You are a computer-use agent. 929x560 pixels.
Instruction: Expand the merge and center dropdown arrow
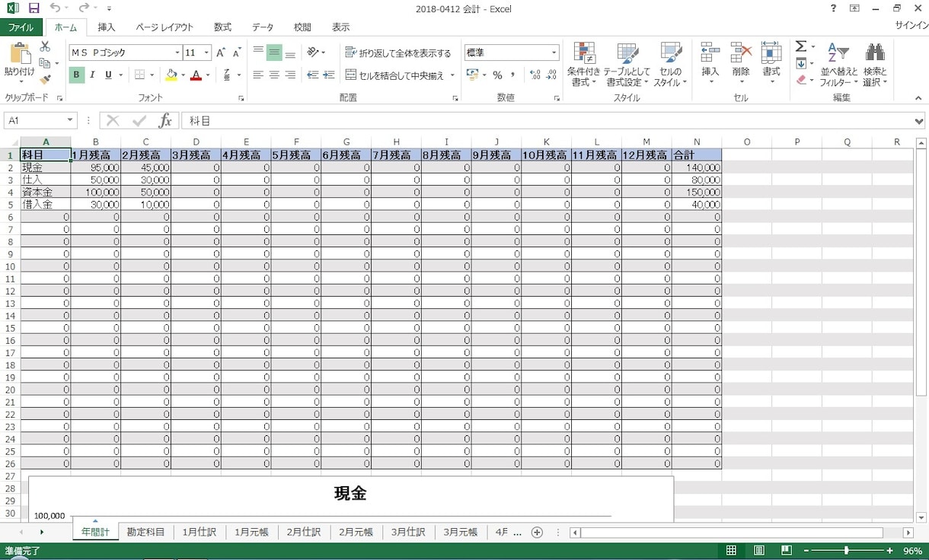click(x=452, y=75)
